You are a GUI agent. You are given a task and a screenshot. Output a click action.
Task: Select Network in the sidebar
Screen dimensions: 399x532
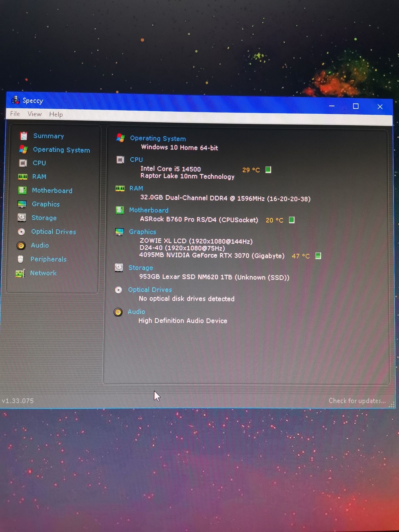[x=43, y=273]
